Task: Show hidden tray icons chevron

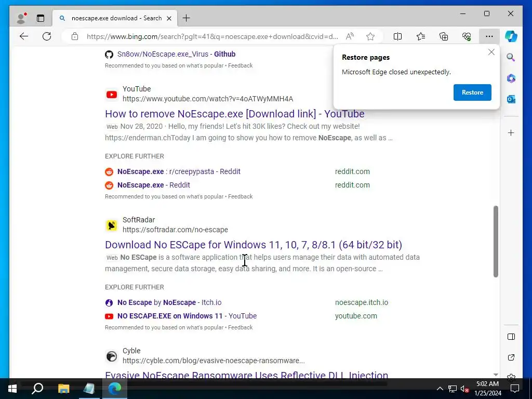Action: pos(440,389)
